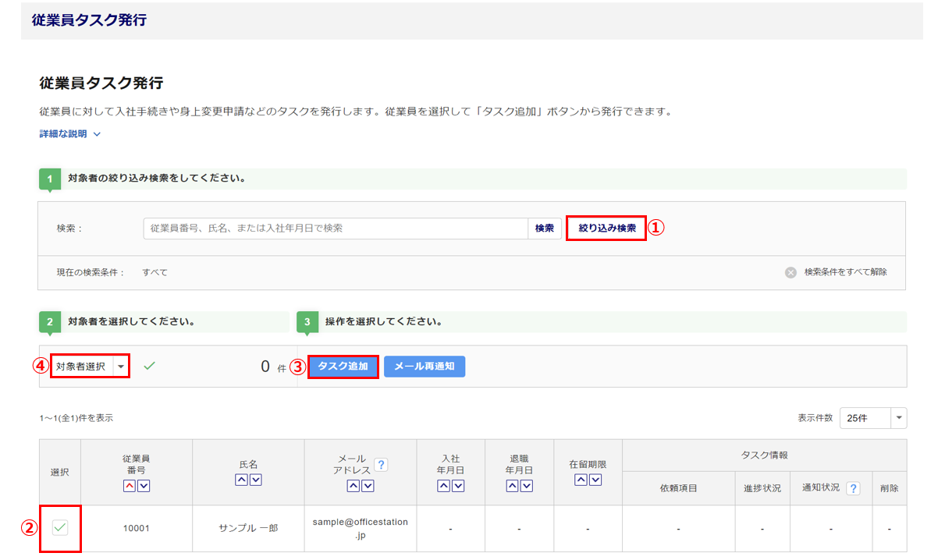This screenshot has width=945, height=560.
Task: Open help icon next to 通知状況
Action: (x=853, y=488)
